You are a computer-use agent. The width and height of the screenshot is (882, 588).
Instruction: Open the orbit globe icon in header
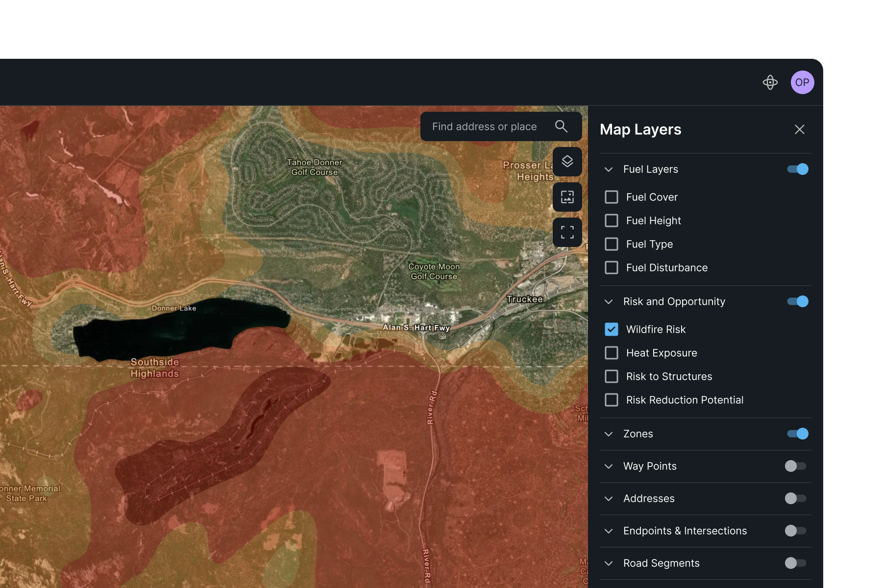click(770, 82)
